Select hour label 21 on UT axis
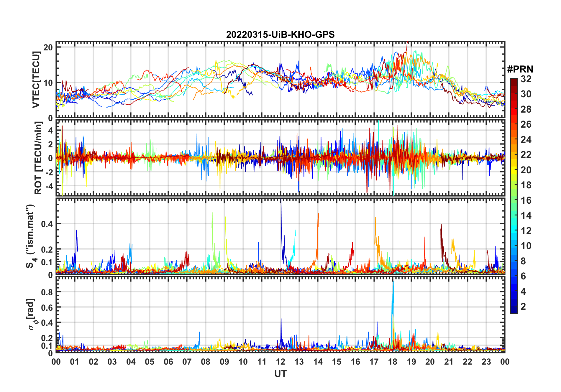Viewport: 561px width, 392px height. (449, 362)
